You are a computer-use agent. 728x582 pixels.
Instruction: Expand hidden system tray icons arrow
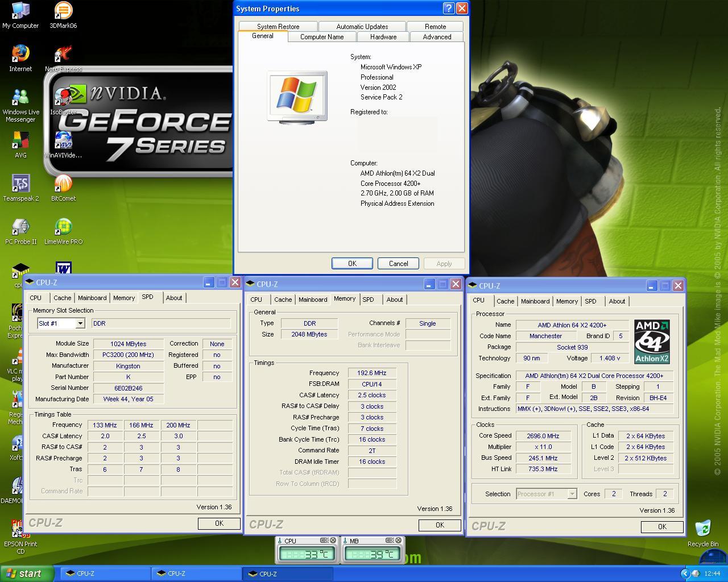coord(685,573)
